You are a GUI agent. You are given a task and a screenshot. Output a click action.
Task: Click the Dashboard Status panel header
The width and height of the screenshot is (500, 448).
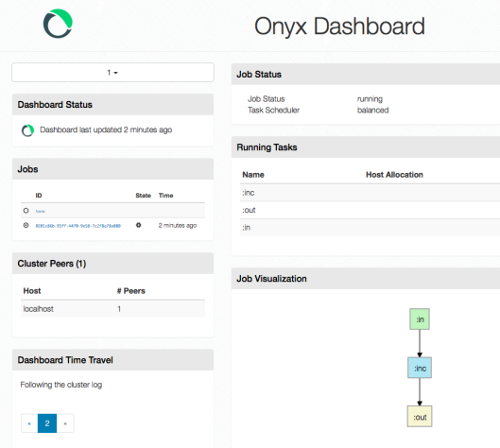112,105
